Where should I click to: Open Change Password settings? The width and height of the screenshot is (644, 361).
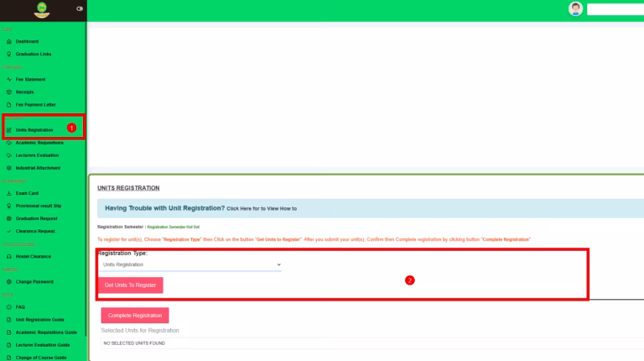pyautogui.click(x=34, y=282)
